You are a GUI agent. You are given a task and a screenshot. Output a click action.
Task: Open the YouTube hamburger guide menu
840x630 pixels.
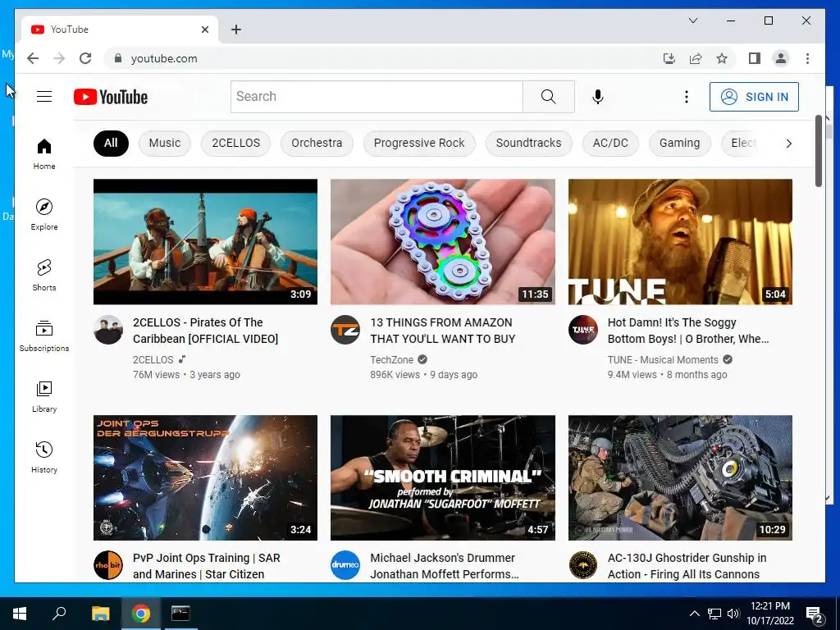[x=44, y=97]
